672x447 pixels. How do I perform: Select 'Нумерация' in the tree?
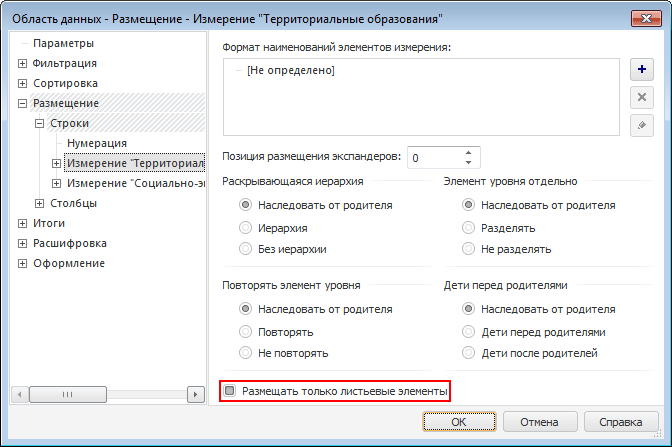pyautogui.click(x=97, y=143)
